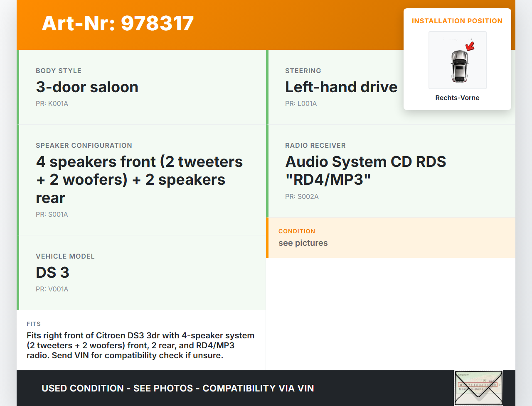Click the SPEAKER CONFIGURATION label
Screen dimensions: 532x406
tap(84, 146)
